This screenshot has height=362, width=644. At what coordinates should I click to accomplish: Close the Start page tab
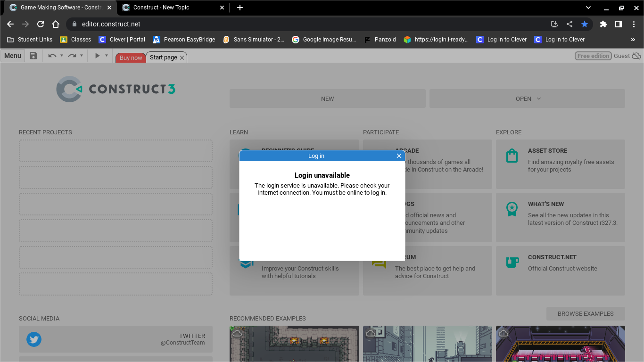[182, 58]
